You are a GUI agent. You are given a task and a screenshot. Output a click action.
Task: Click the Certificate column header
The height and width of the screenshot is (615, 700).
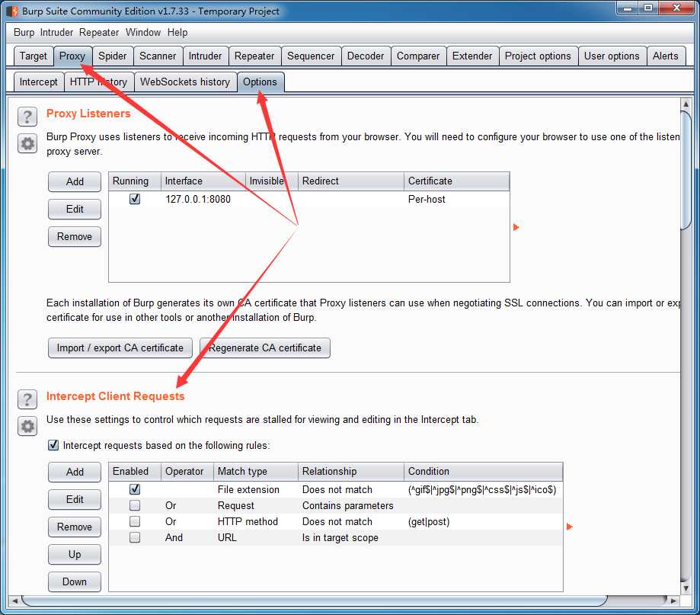click(457, 181)
